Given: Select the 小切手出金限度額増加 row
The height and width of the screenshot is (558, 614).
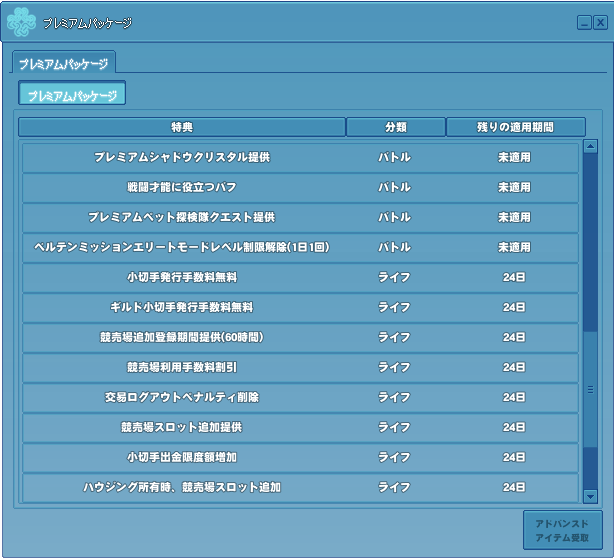Looking at the screenshot, I should pos(300,458).
